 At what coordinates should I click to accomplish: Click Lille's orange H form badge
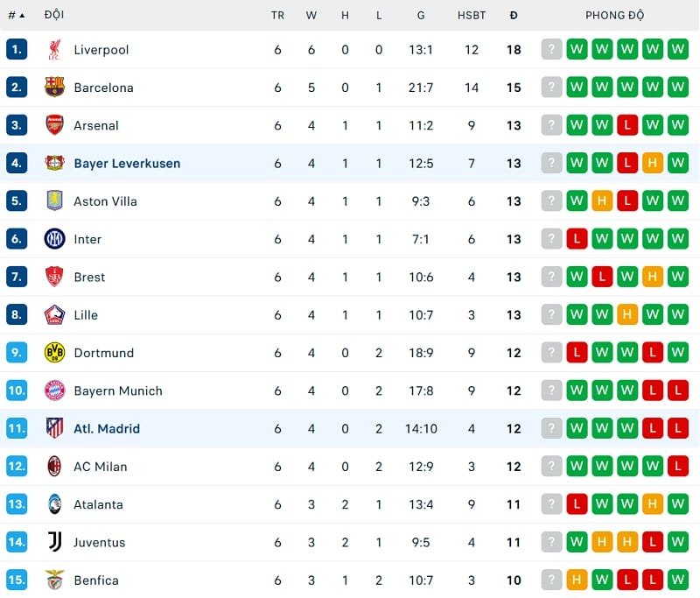pyautogui.click(x=627, y=315)
